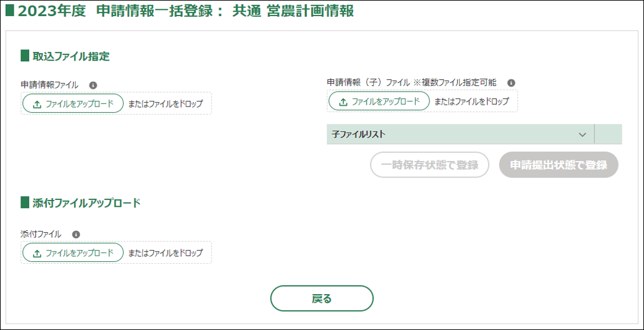This screenshot has height=330, width=644.
Task: Click the empty header cell right of the chevron
Action: (608, 134)
